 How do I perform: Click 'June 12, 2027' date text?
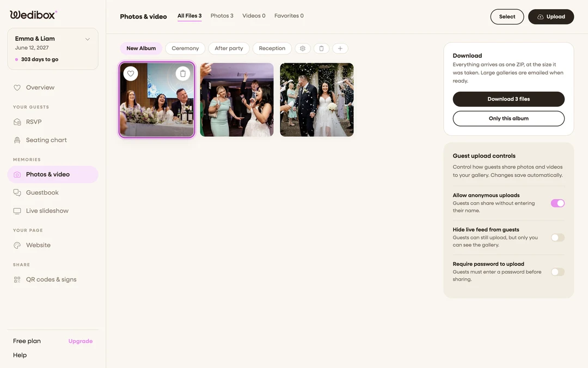coord(32,47)
